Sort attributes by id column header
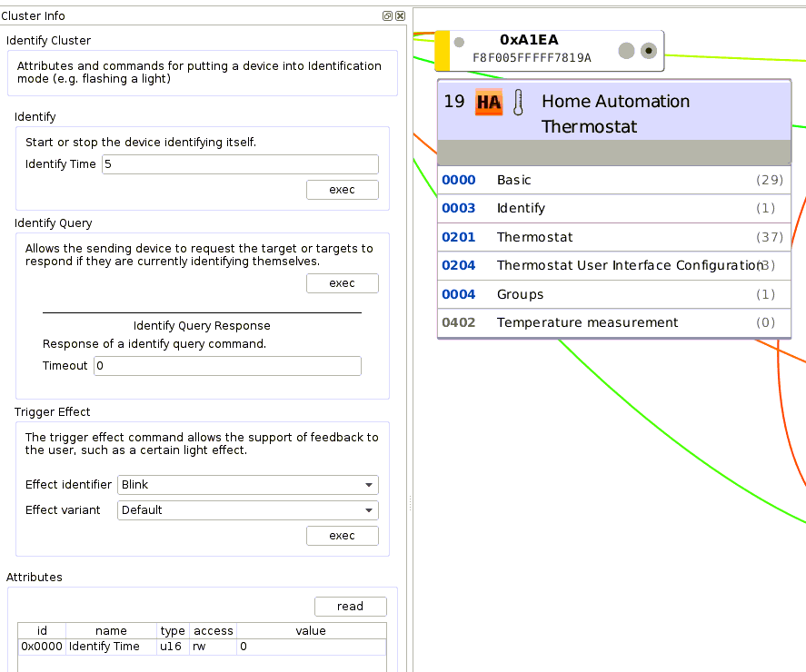The height and width of the screenshot is (672, 806). (42, 631)
